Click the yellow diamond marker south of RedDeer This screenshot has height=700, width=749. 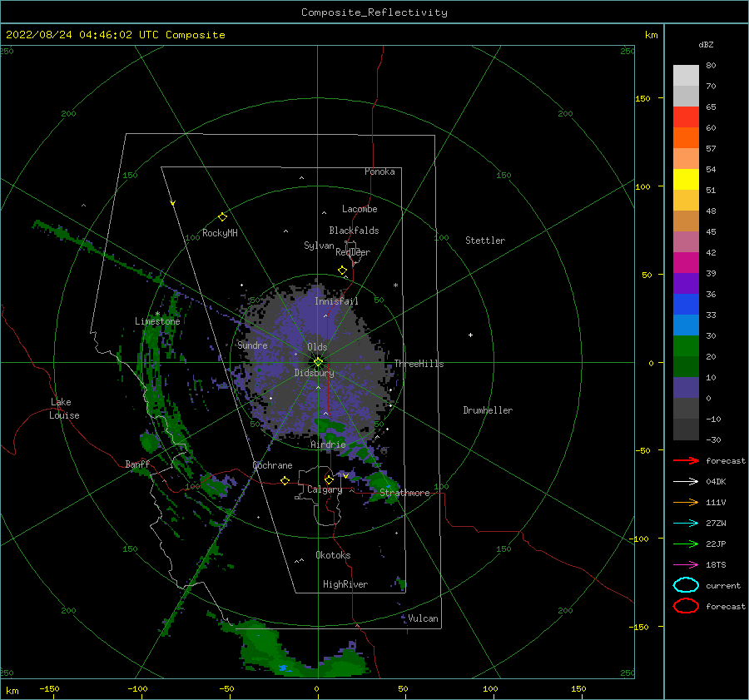343,271
